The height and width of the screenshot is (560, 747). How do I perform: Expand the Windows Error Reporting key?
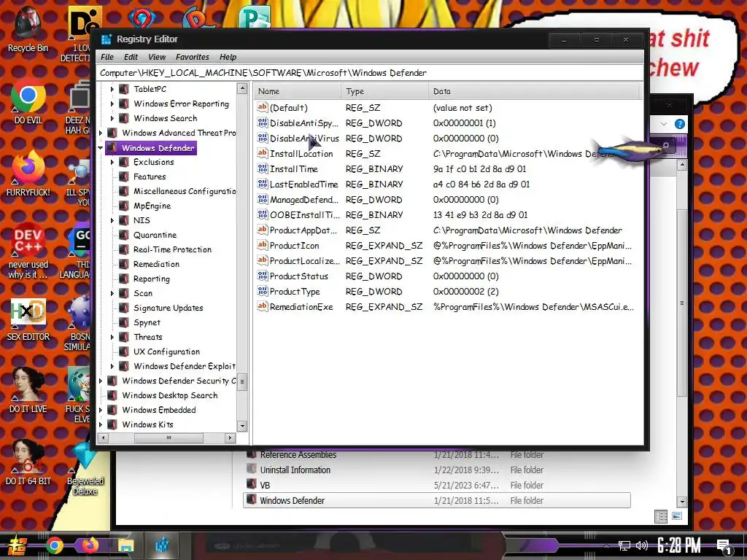click(x=112, y=104)
